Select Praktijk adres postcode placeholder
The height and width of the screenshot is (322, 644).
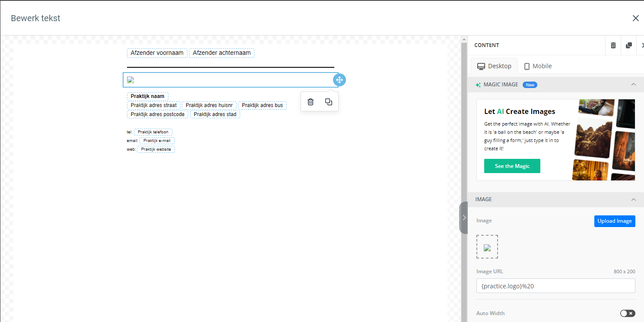tap(158, 114)
